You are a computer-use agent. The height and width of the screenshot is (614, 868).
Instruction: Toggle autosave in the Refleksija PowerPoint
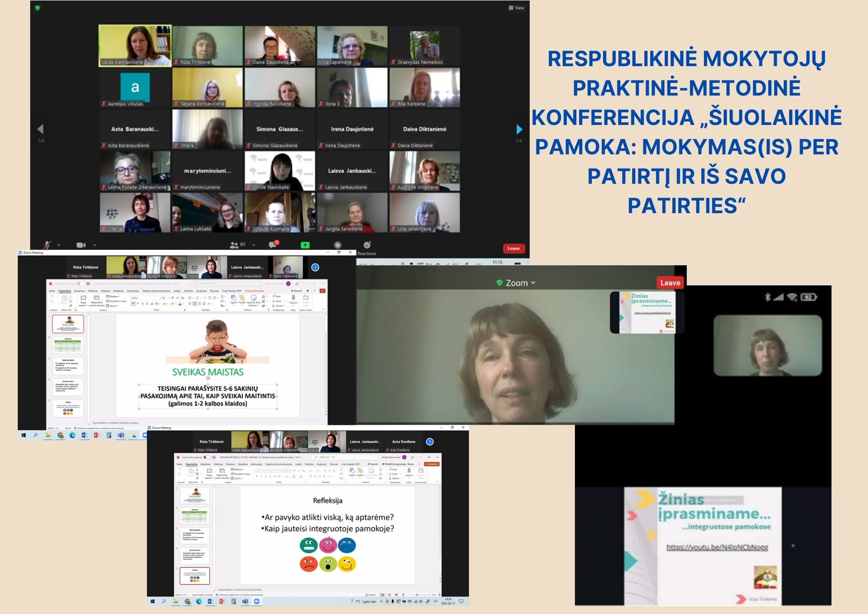[x=207, y=457]
